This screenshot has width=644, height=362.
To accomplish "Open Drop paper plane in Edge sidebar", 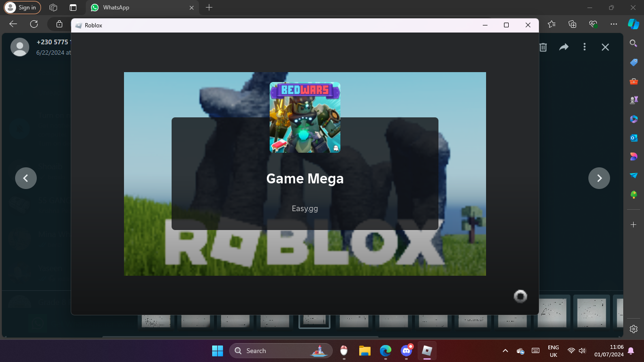I will (x=634, y=175).
